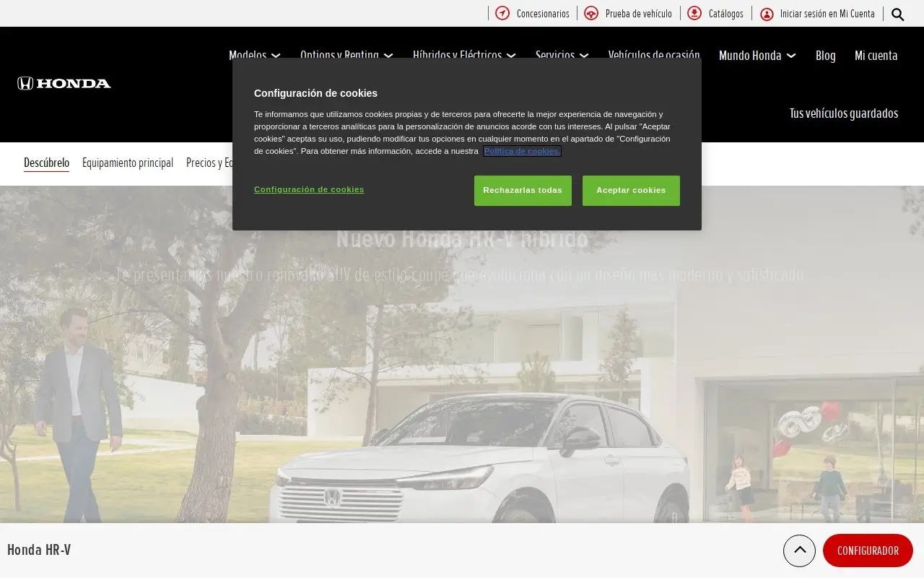This screenshot has width=924, height=578.
Task: Click the Política de cookies link
Action: 522,151
